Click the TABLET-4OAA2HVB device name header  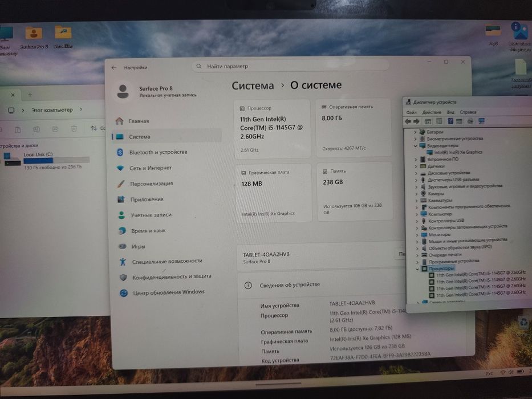click(266, 254)
